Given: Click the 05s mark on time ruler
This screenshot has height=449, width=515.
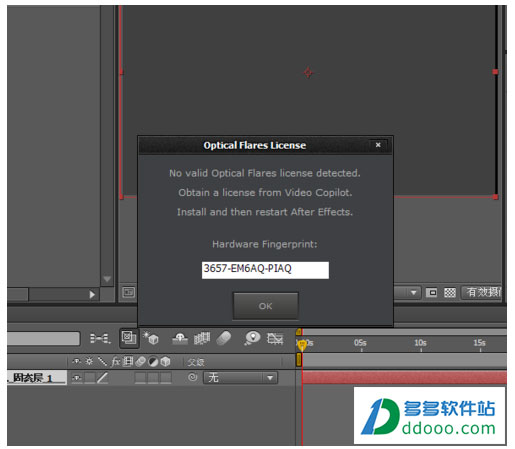Looking at the screenshot, I should coord(360,343).
